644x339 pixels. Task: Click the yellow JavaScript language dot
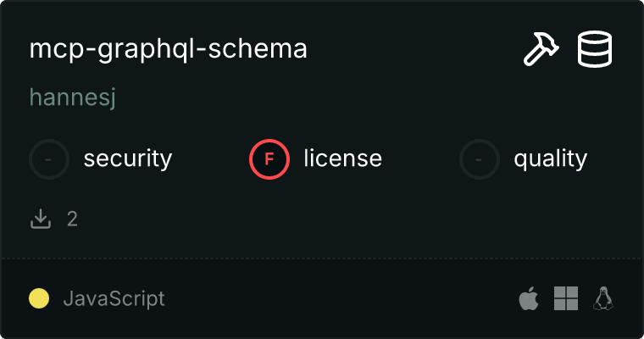pos(39,298)
